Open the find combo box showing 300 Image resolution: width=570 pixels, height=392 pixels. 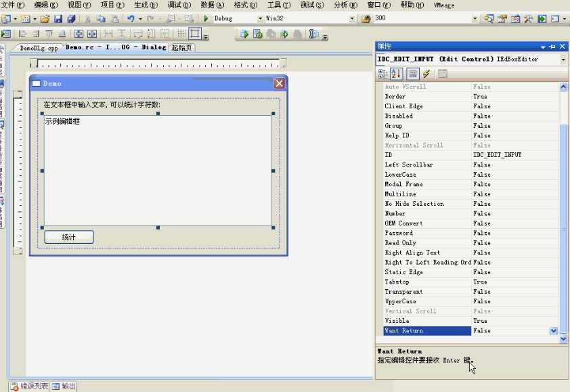point(475,18)
